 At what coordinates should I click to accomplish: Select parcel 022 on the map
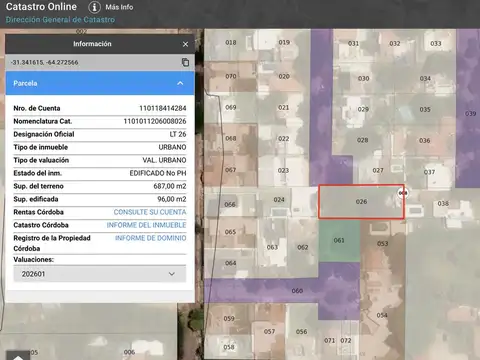(x=283, y=139)
